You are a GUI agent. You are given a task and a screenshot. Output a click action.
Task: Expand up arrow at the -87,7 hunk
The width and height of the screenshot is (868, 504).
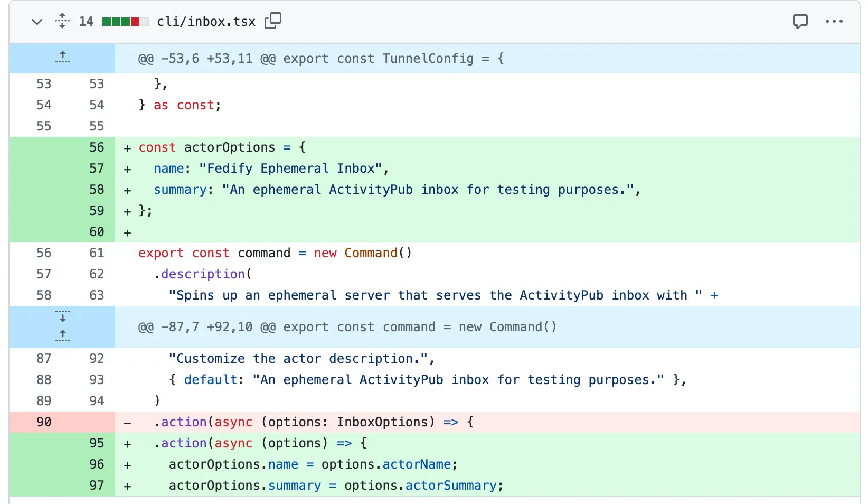pyautogui.click(x=63, y=335)
